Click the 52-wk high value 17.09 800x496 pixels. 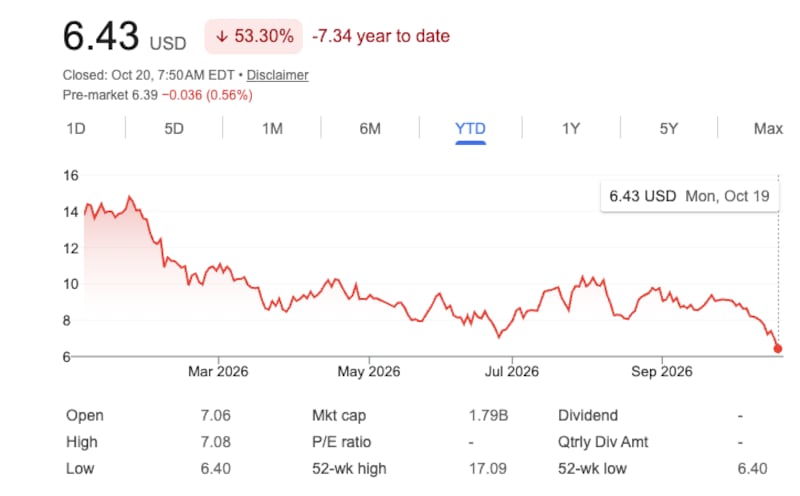(488, 468)
